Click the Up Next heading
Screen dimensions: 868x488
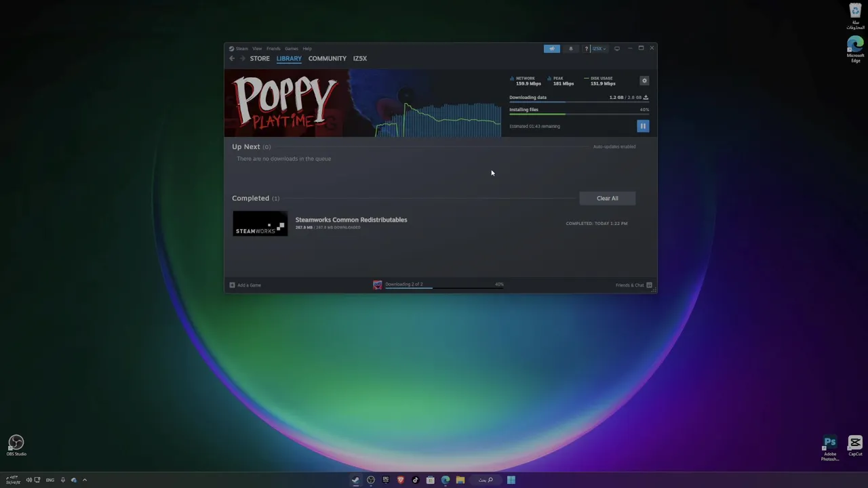[x=246, y=146]
